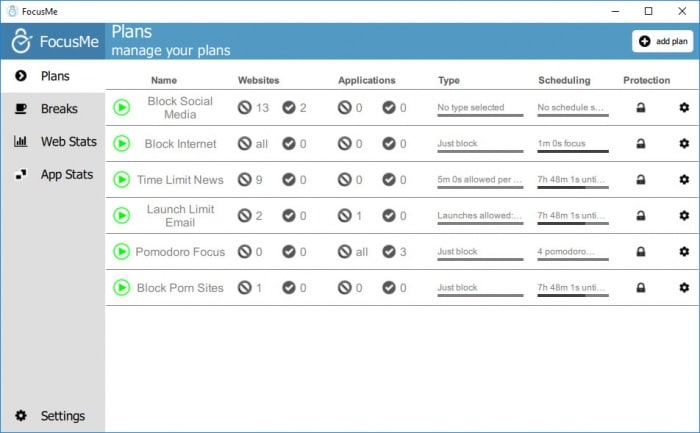Click the Scheduling column header

[x=564, y=80]
